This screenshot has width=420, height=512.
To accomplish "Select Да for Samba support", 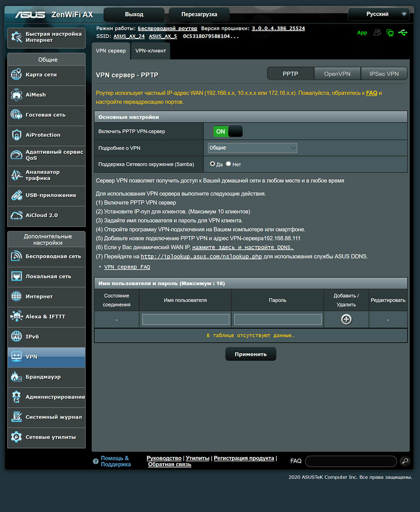I will 213,164.
